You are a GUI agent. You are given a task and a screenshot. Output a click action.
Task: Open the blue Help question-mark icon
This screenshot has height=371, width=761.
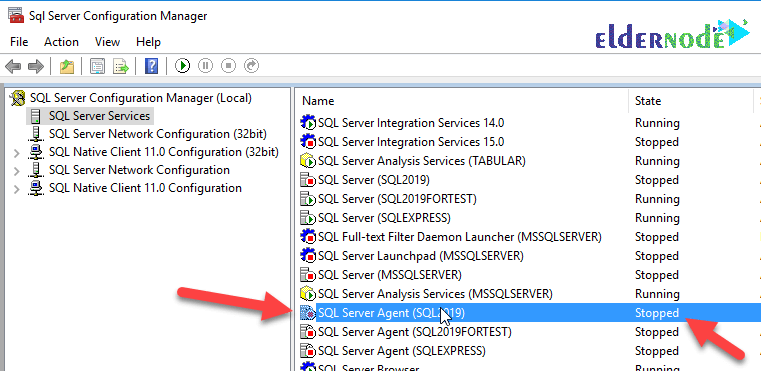click(151, 66)
